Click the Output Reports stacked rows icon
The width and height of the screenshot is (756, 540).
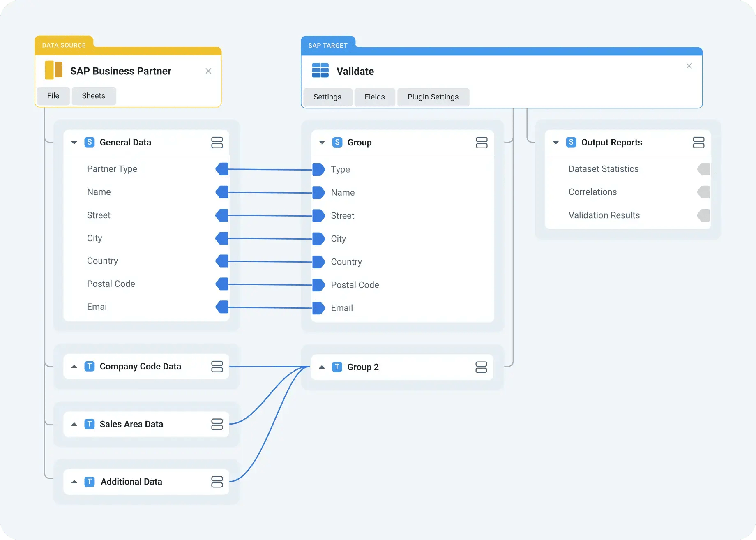[x=698, y=143]
